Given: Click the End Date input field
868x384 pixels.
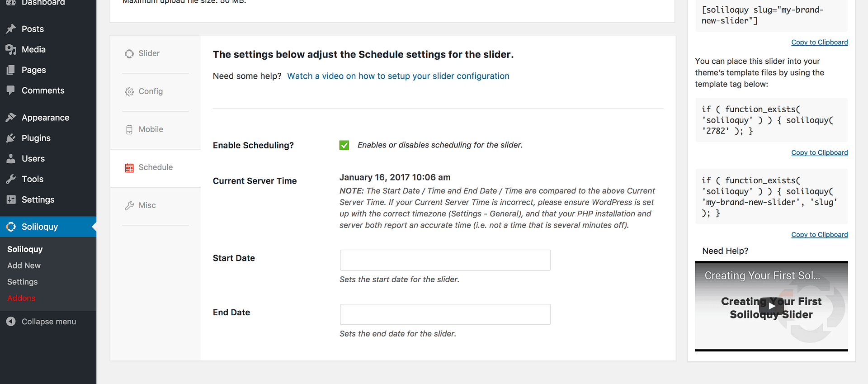Looking at the screenshot, I should [x=445, y=314].
